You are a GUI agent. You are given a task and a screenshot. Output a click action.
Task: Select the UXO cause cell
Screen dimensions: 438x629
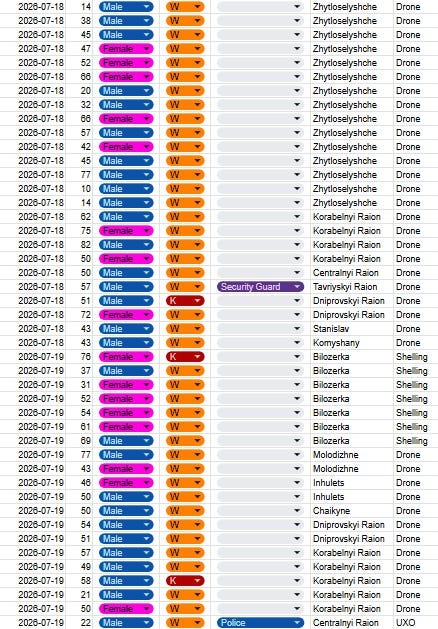pyautogui.click(x=416, y=623)
